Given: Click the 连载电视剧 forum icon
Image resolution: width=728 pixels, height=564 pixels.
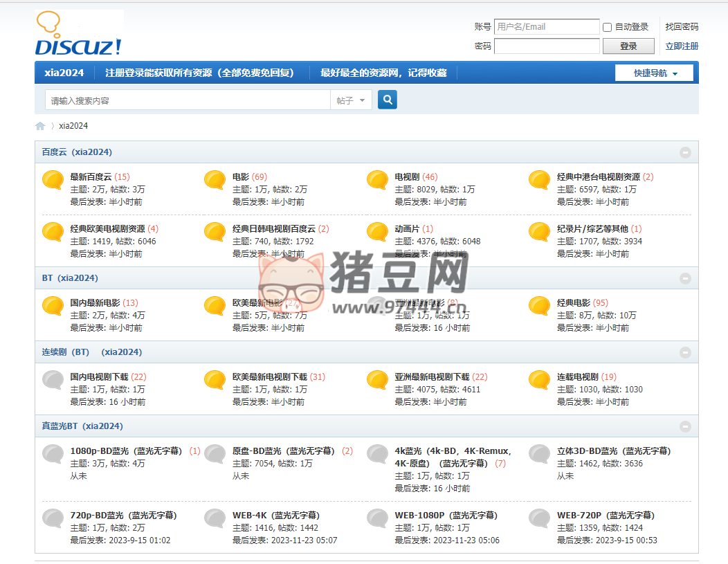Looking at the screenshot, I should click(x=538, y=379).
